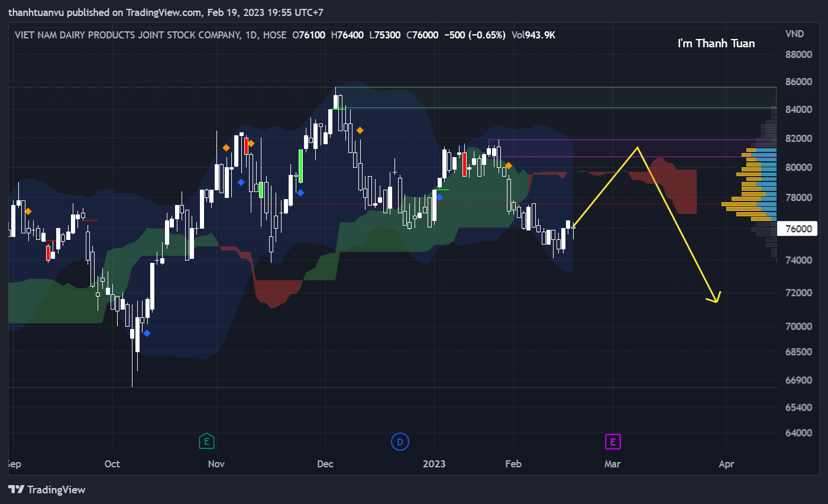Click the orange diamond at December peak
This screenshot has width=828, height=504.
359,130
